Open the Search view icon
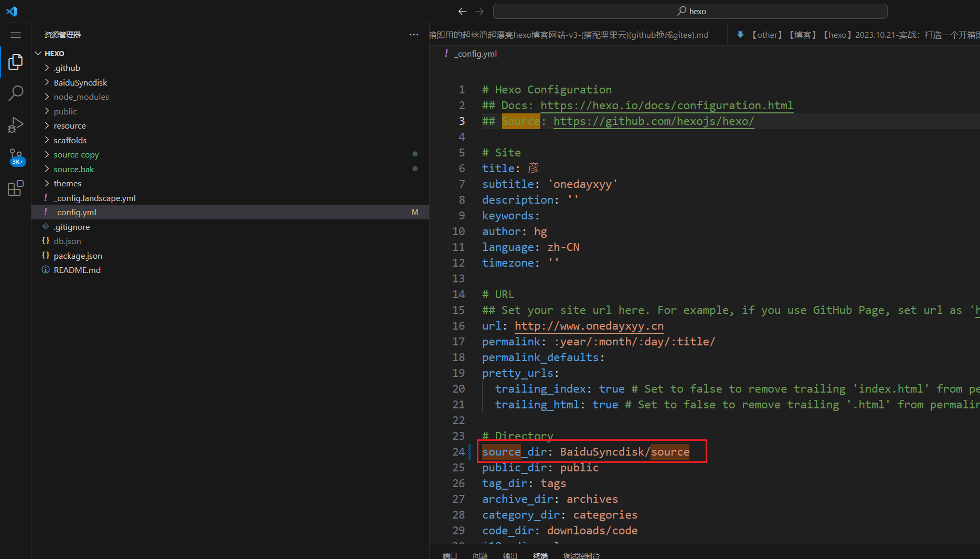The height and width of the screenshot is (559, 980). tap(16, 93)
